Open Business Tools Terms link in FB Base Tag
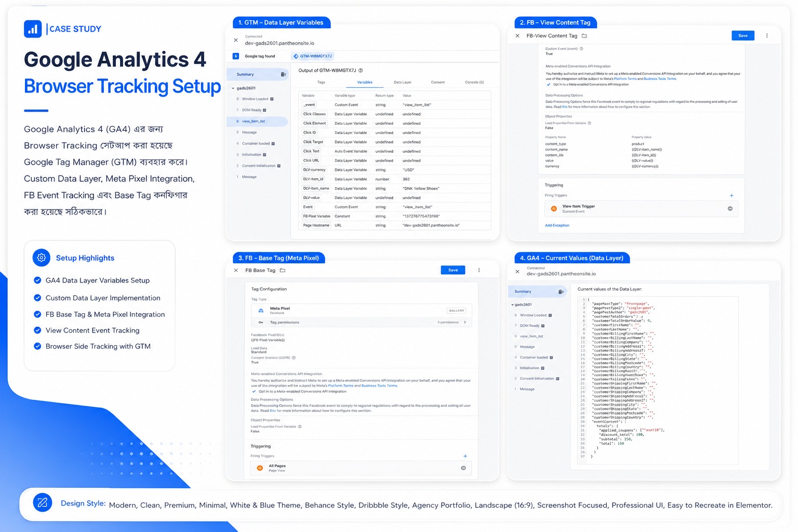The width and height of the screenshot is (798, 532). click(379, 385)
